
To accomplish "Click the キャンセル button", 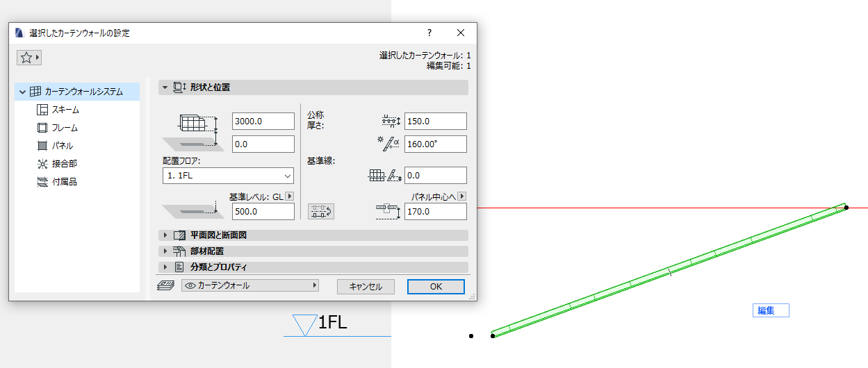I will [366, 286].
